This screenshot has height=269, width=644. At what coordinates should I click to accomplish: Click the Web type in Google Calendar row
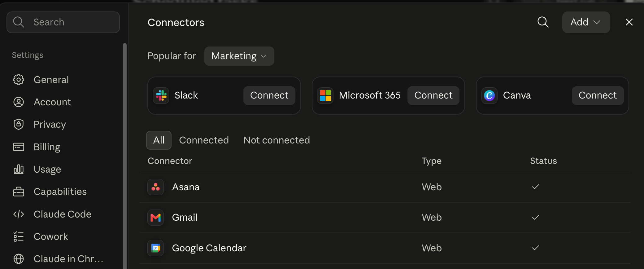click(432, 248)
